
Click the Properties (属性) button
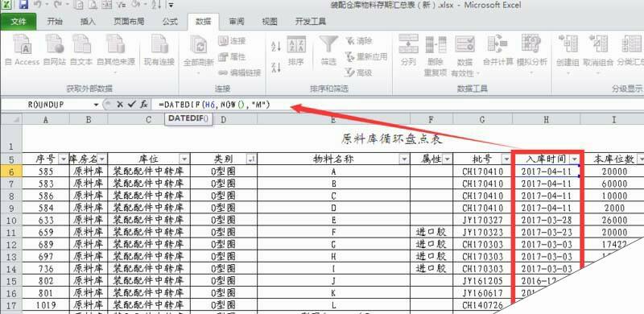pos(232,56)
